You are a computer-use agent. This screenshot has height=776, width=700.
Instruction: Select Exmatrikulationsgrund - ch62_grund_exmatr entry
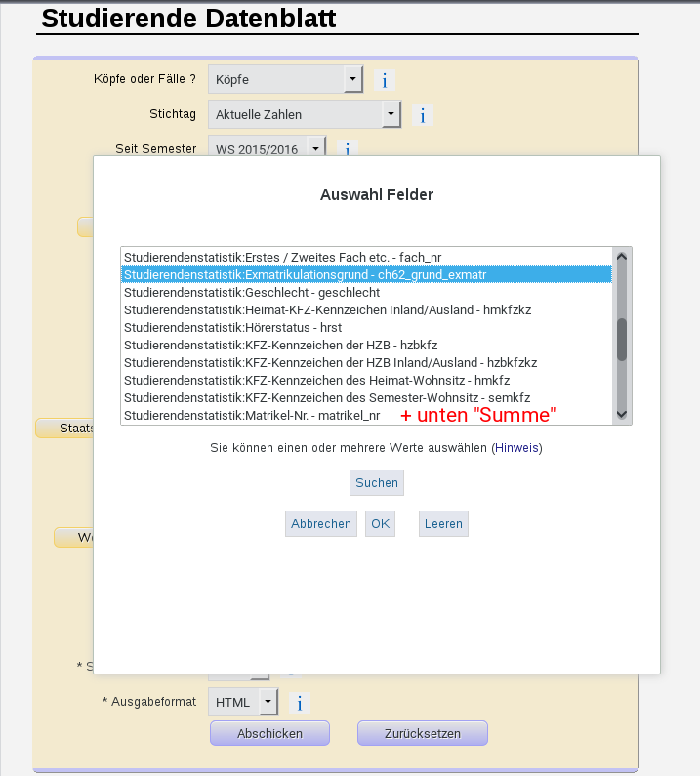366,274
